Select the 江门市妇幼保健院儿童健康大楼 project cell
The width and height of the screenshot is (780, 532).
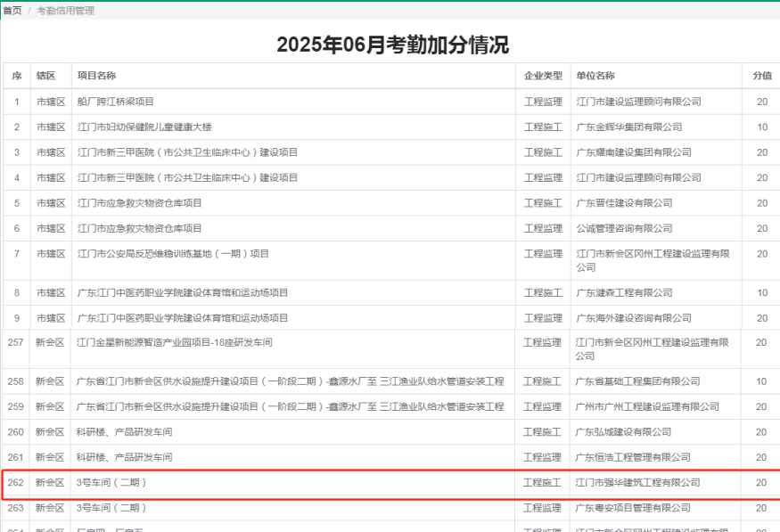pyautogui.click(x=144, y=127)
